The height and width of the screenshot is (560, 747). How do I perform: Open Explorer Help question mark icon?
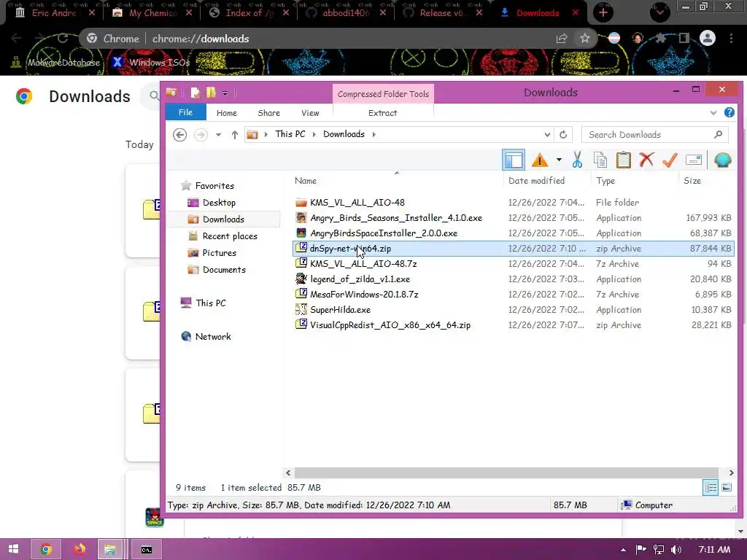(x=729, y=112)
